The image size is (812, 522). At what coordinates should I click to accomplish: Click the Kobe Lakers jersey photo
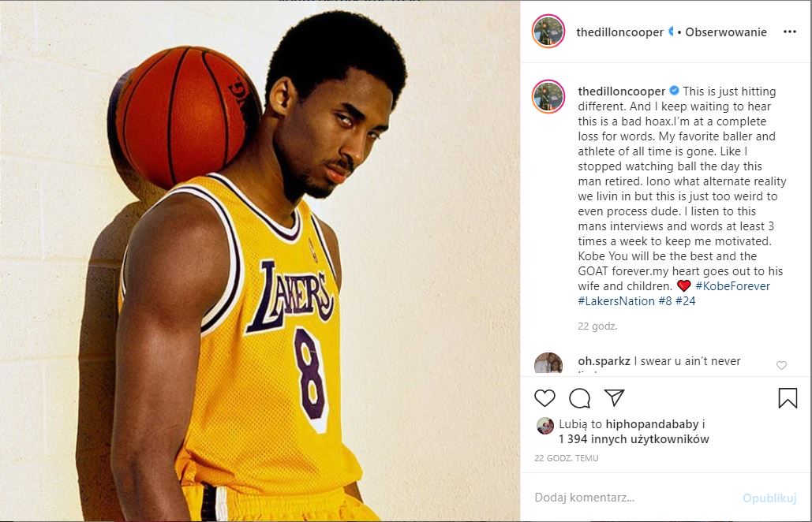pos(260,261)
